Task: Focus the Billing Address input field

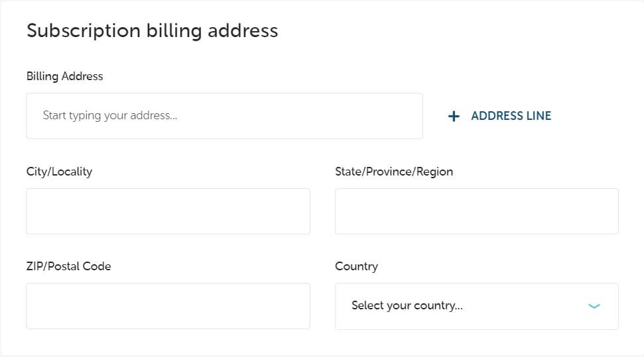Action: 224,116
